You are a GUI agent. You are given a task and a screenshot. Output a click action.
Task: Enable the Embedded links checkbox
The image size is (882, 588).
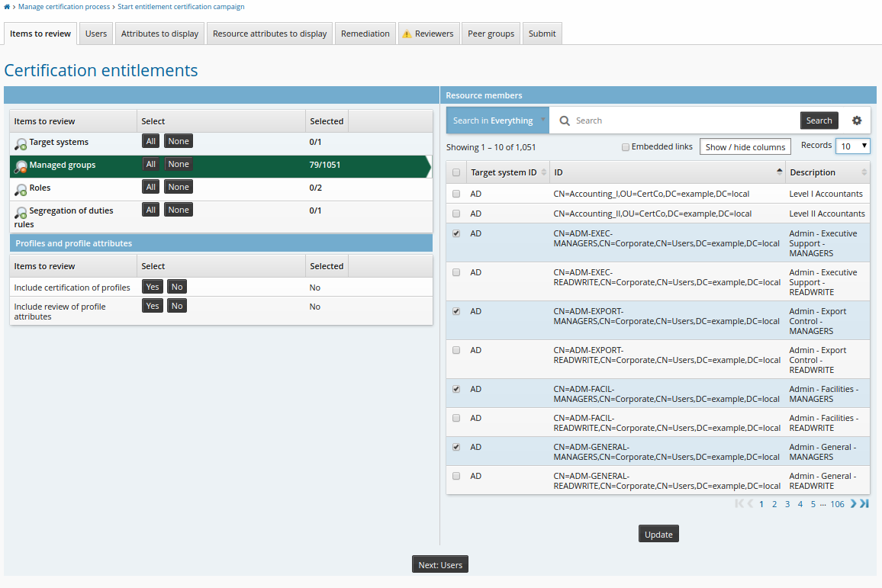click(x=626, y=147)
